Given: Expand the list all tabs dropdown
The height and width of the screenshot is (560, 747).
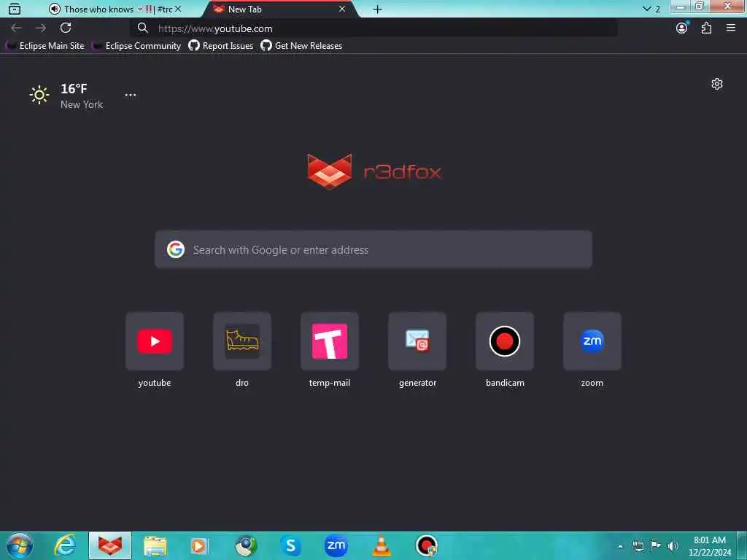Looking at the screenshot, I should (651, 9).
